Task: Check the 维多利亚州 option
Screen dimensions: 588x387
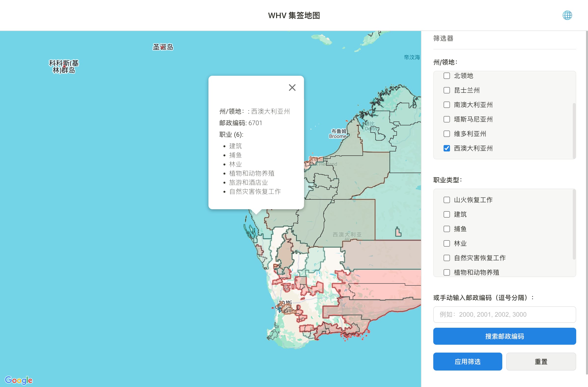Action: tap(447, 134)
